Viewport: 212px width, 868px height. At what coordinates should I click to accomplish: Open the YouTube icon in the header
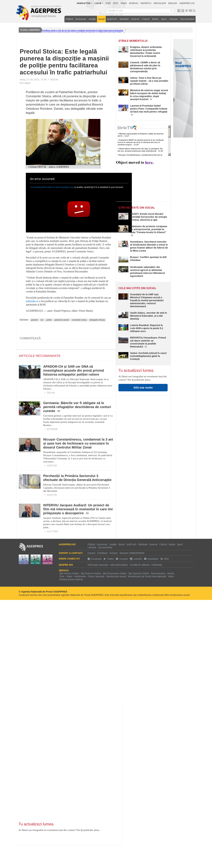(x=190, y=11)
